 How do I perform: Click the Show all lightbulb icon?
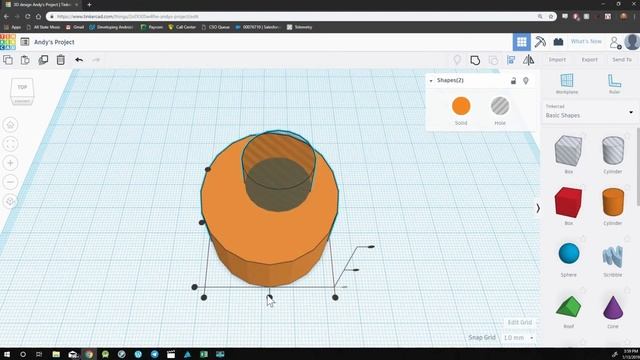tap(457, 60)
